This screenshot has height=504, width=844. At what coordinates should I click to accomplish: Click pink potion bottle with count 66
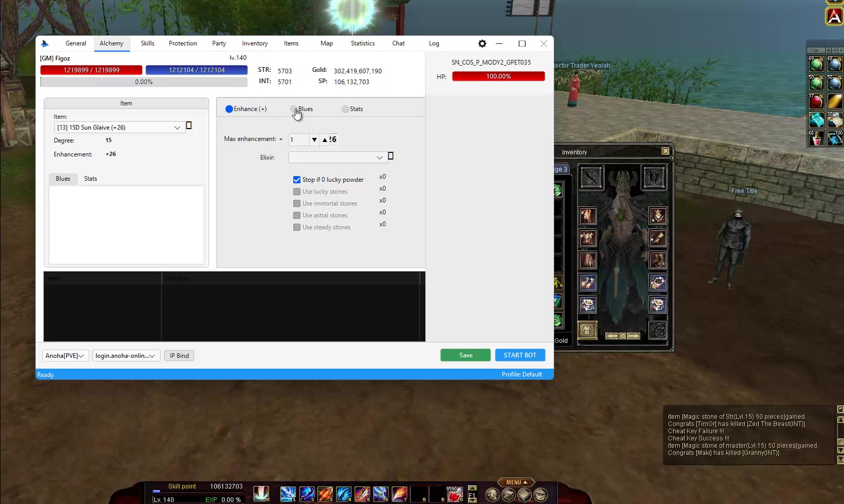pyautogui.click(x=816, y=138)
